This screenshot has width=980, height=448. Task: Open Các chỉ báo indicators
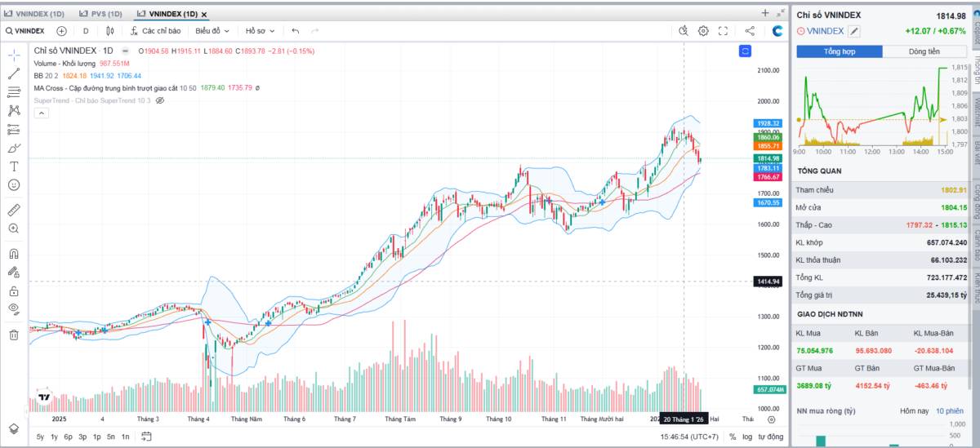tap(155, 31)
